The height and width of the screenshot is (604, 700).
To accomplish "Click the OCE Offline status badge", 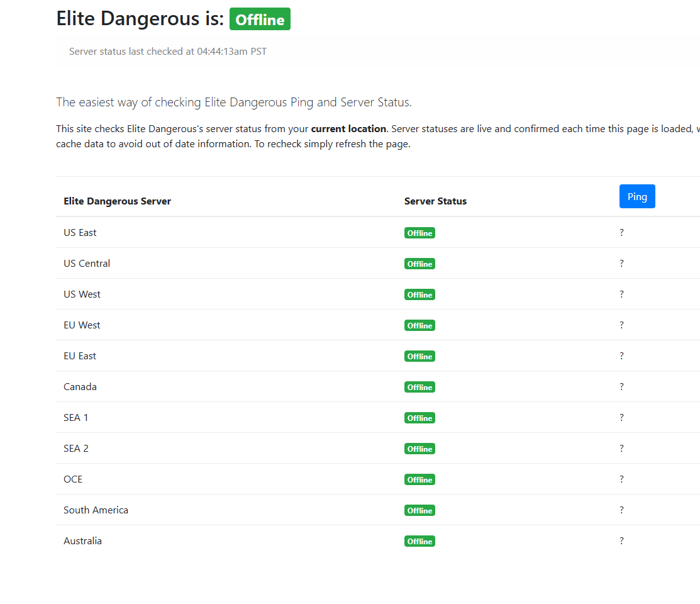I will (419, 479).
